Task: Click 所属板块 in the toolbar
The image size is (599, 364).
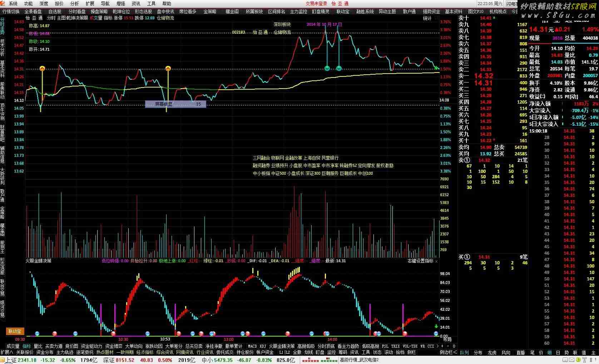Action: coord(254,11)
